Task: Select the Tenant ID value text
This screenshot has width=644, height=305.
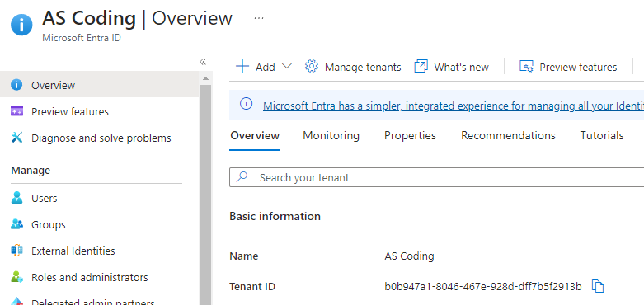Action: click(x=483, y=287)
